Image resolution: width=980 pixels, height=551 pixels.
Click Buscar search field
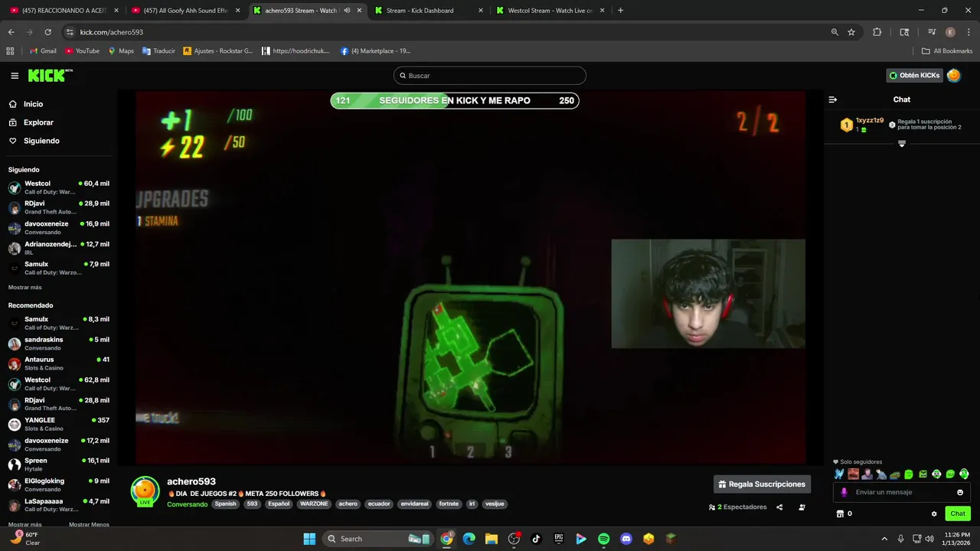(490, 76)
